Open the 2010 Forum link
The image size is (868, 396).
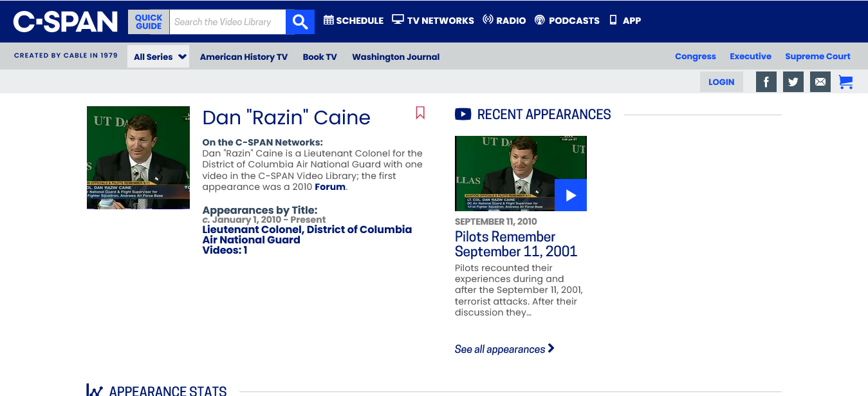point(330,187)
